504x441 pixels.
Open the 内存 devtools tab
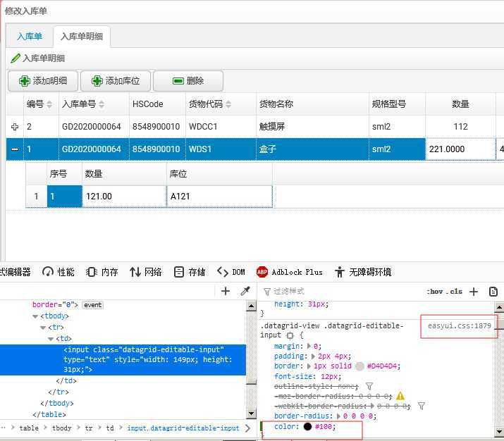(x=102, y=272)
